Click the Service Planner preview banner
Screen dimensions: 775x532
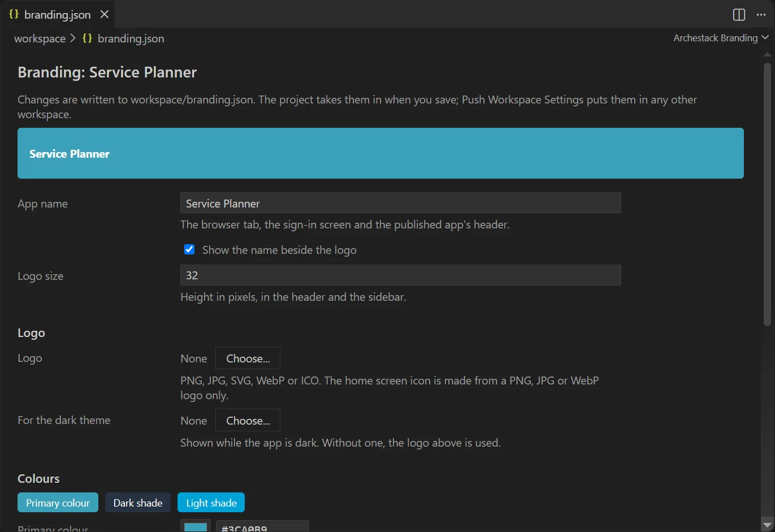[x=380, y=153]
